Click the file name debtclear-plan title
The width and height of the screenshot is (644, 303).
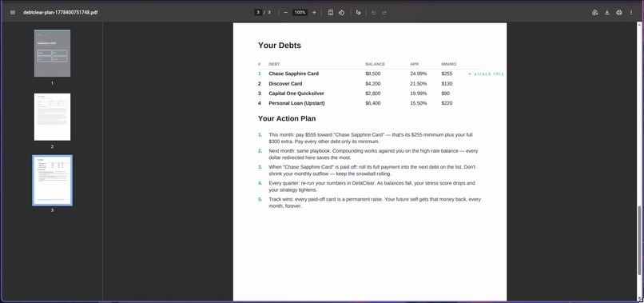tap(61, 12)
